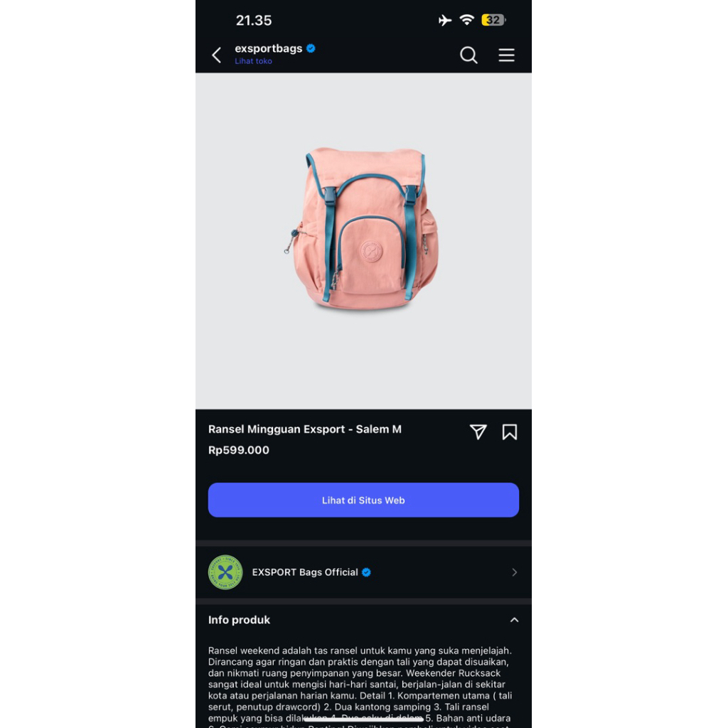Tap the exsportbags account name
Screen dimensions: 728x728
268,48
